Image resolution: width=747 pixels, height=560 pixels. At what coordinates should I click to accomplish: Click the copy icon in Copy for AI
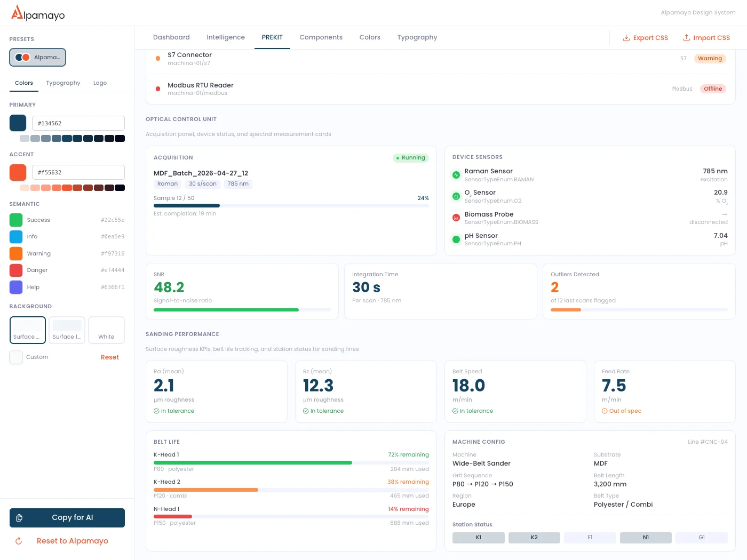[x=19, y=518]
